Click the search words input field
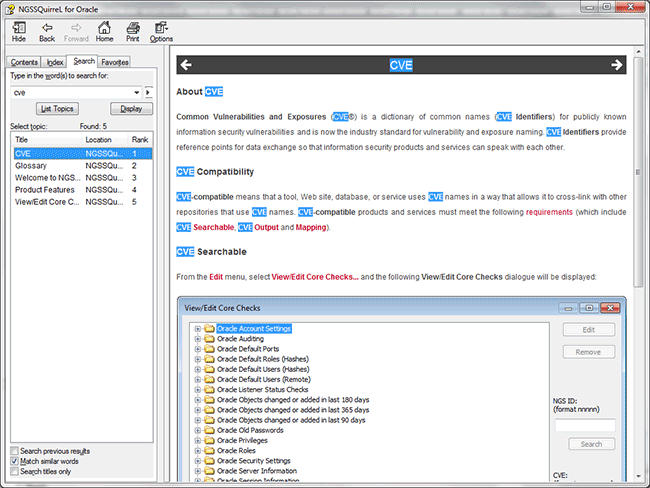This screenshot has width=650, height=488. (72, 92)
